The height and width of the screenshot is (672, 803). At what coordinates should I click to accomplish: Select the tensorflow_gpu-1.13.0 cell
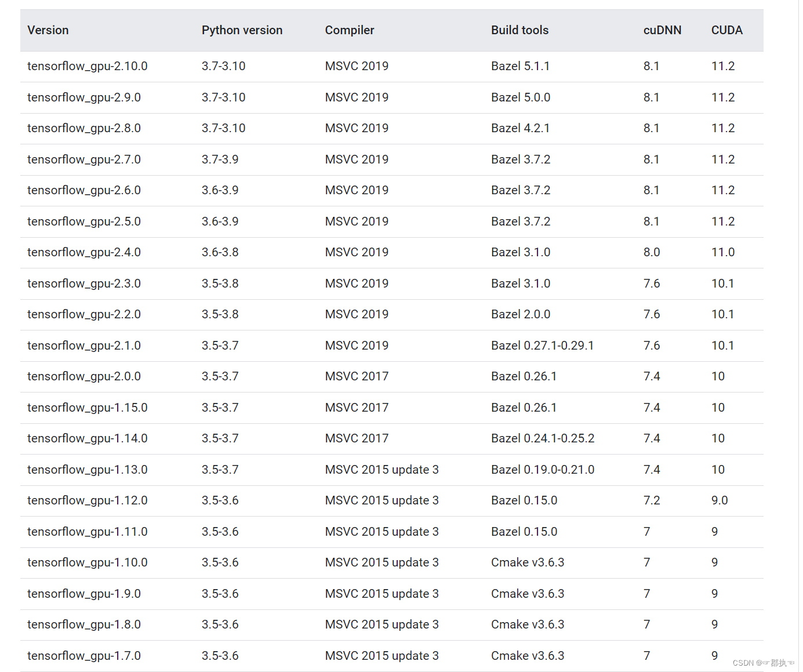pos(88,470)
